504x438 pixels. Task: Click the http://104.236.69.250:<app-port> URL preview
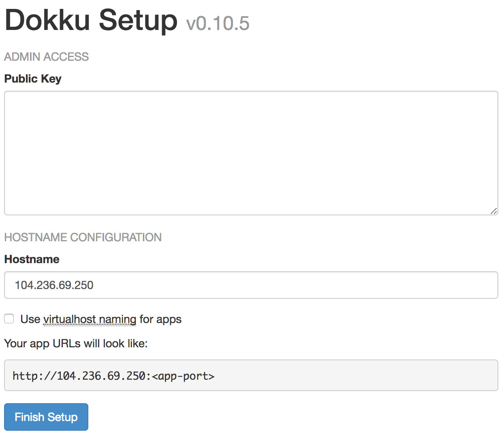[x=113, y=376]
